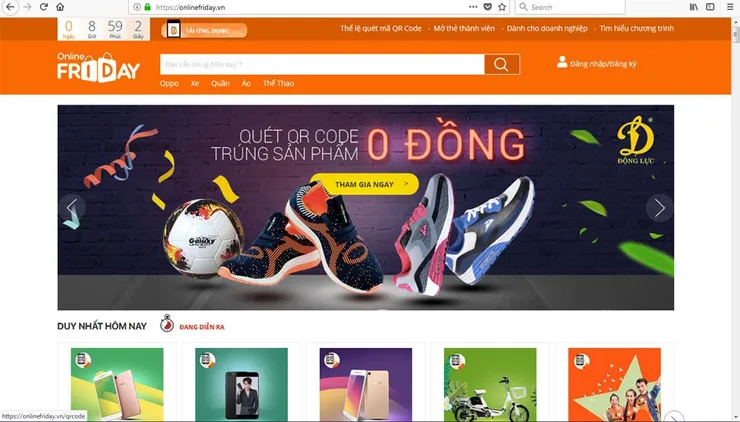Select the Thể Thao category
Viewport: 740px width, 422px height.
point(278,83)
